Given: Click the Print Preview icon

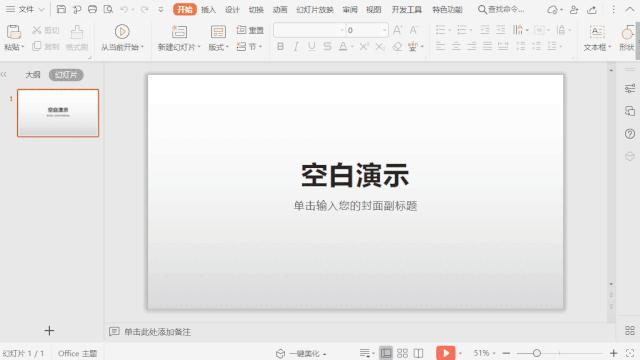Looking at the screenshot, I should (x=108, y=9).
